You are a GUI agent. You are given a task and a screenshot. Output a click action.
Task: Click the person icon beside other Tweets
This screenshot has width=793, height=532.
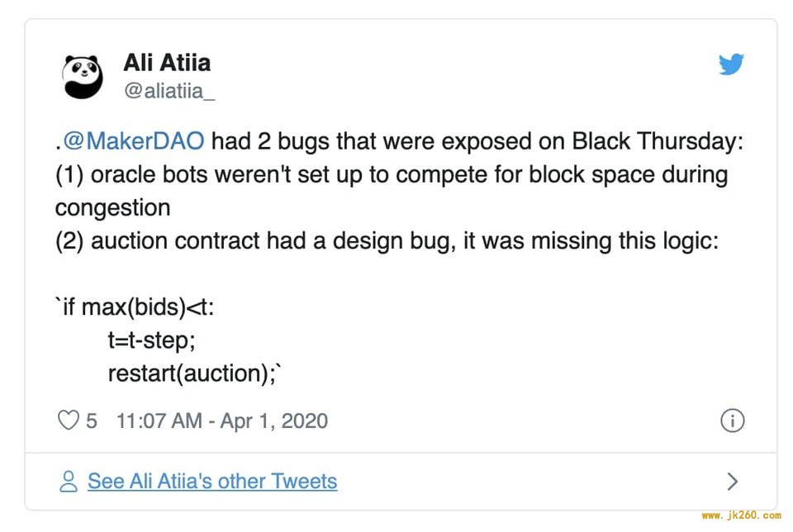(x=69, y=481)
